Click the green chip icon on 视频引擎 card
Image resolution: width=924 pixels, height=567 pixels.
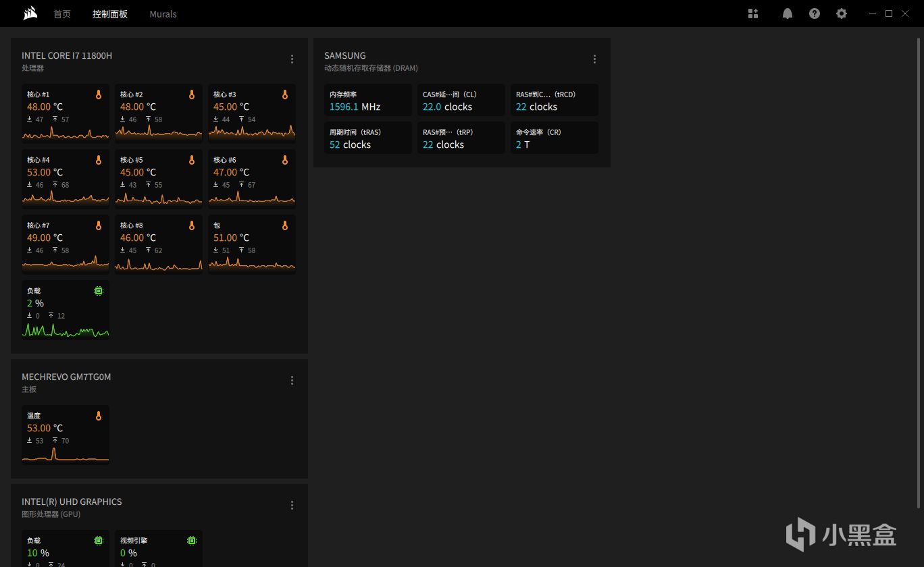192,541
